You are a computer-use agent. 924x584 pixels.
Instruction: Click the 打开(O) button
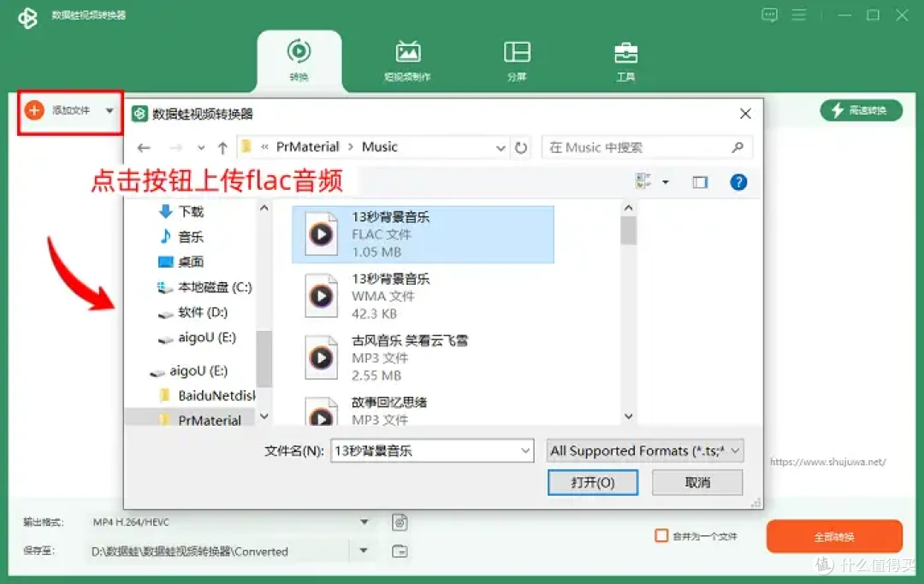pyautogui.click(x=593, y=482)
